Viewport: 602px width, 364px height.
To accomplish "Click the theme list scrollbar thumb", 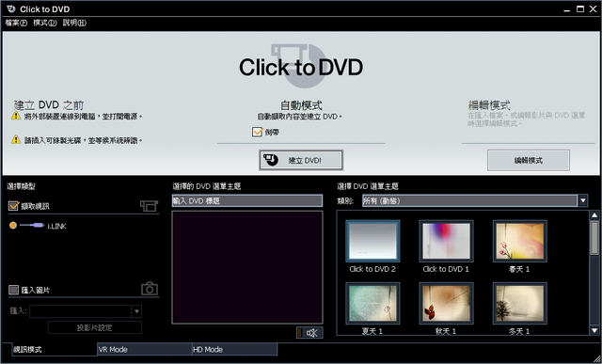I will [594, 238].
